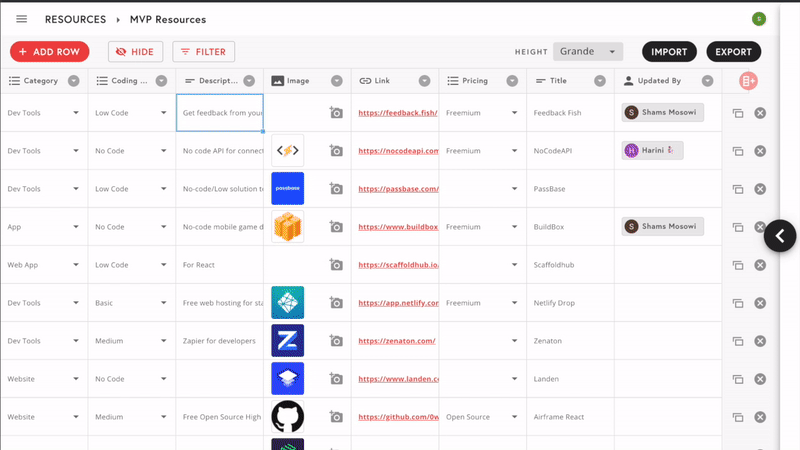
Task: Open the feedback.fish link
Action: click(398, 113)
